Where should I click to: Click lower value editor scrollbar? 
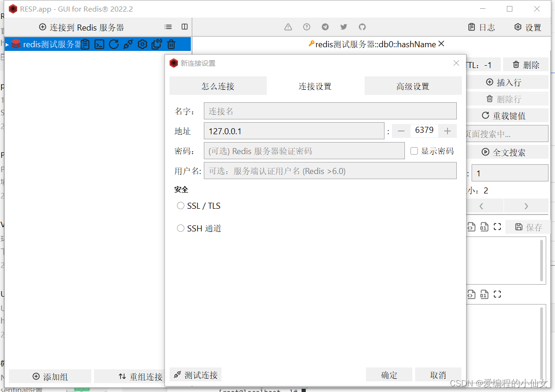pyautogui.click(x=542, y=343)
